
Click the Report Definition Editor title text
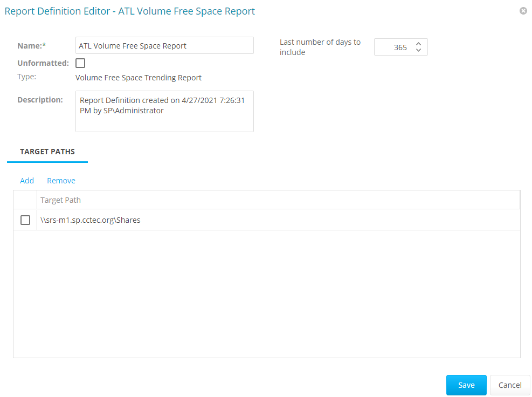click(129, 11)
